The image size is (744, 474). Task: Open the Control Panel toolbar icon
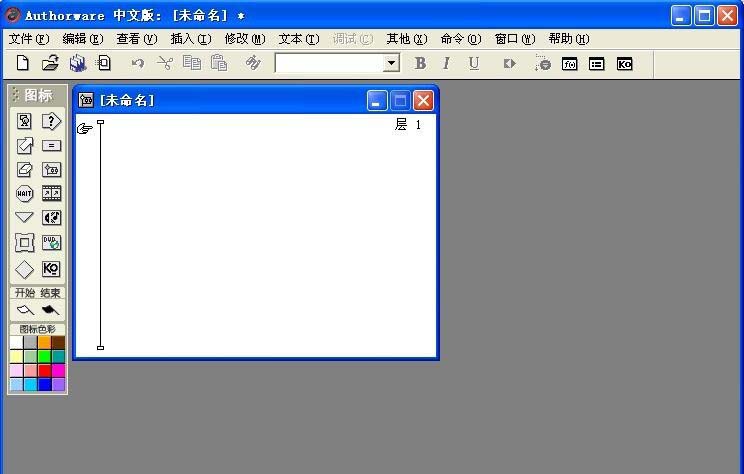(542, 63)
